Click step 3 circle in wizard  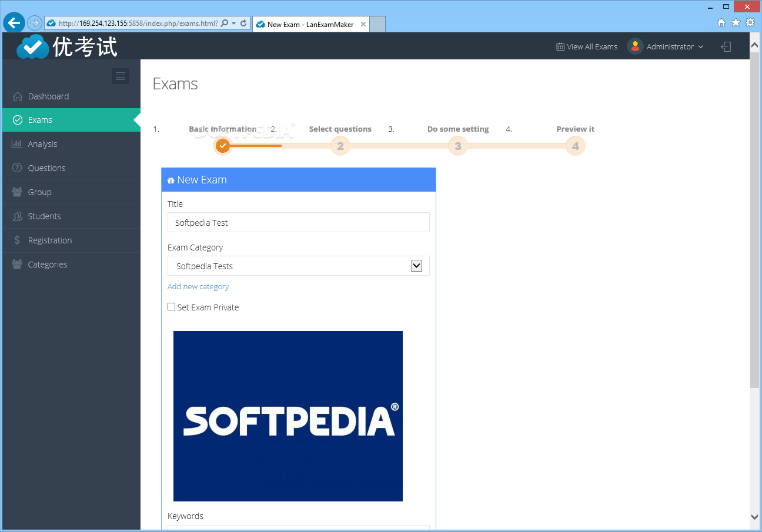(x=458, y=146)
